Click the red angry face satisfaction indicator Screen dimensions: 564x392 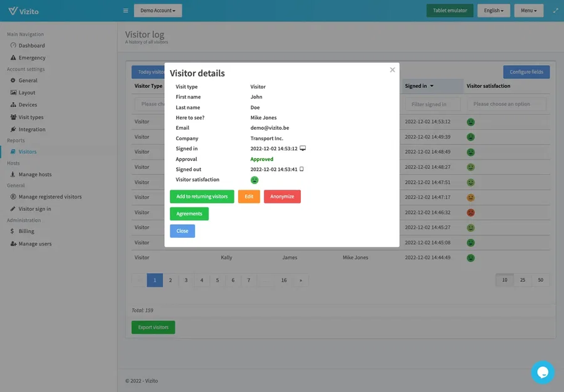pyautogui.click(x=470, y=214)
